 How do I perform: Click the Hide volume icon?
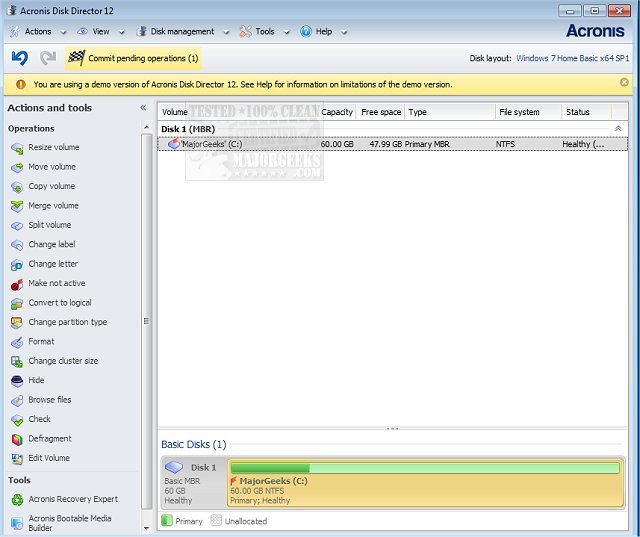pyautogui.click(x=17, y=381)
